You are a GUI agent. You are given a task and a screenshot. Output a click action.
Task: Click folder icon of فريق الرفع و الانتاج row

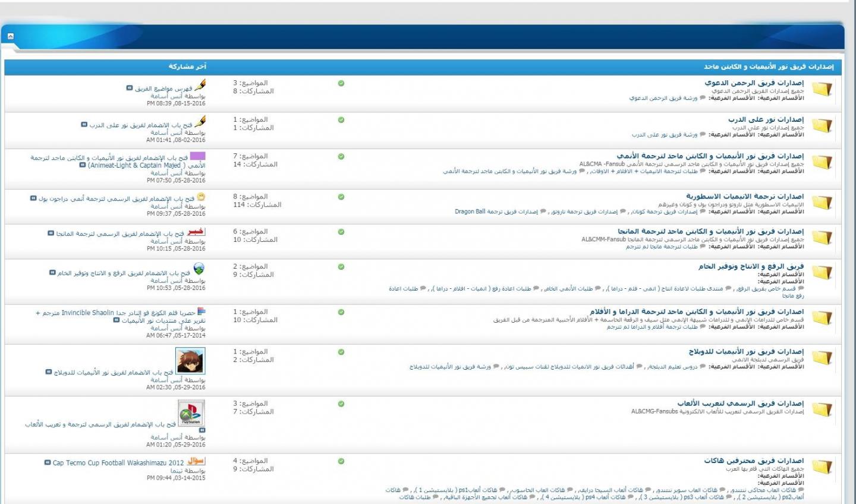point(822,273)
